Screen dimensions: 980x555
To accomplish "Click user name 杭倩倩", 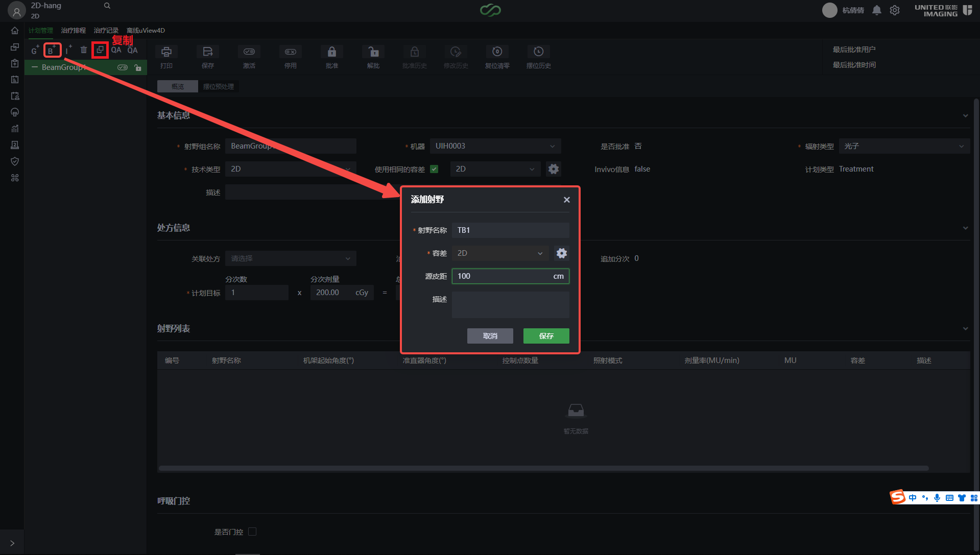I will coord(853,10).
